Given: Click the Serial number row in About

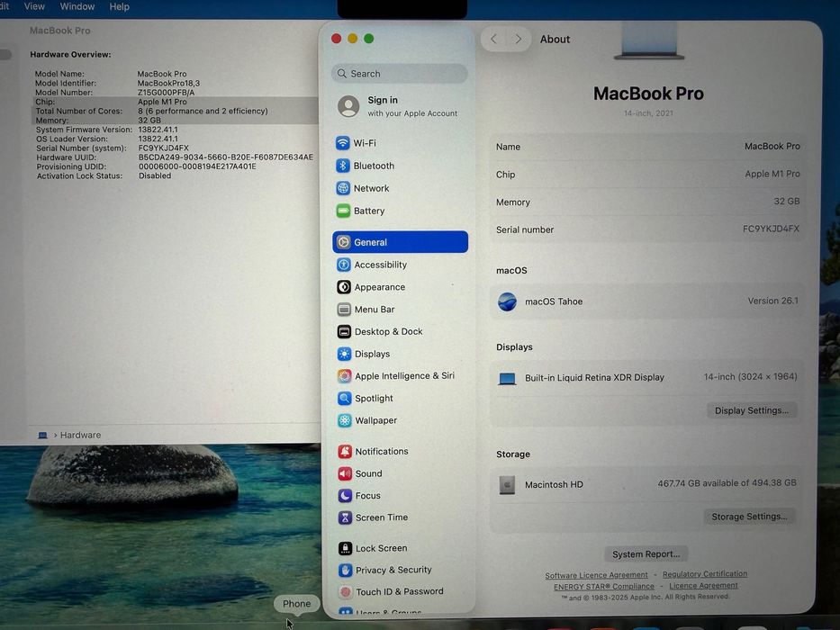Looking at the screenshot, I should [x=647, y=229].
